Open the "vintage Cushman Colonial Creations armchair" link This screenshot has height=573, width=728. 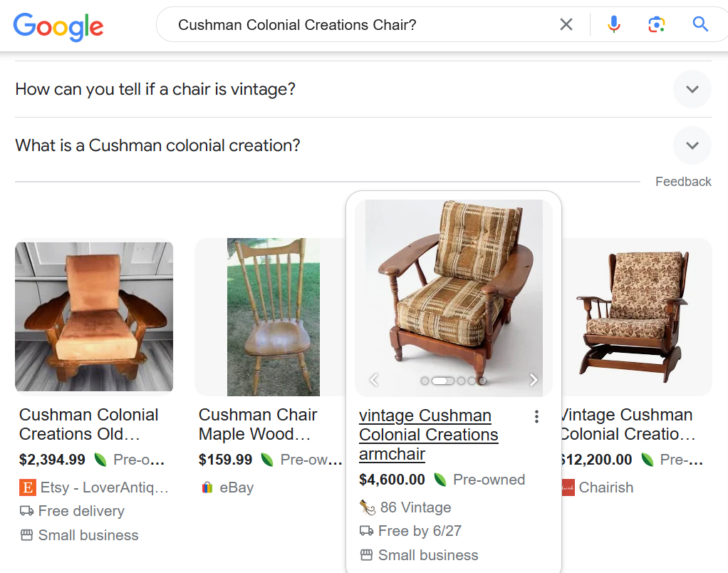(429, 435)
